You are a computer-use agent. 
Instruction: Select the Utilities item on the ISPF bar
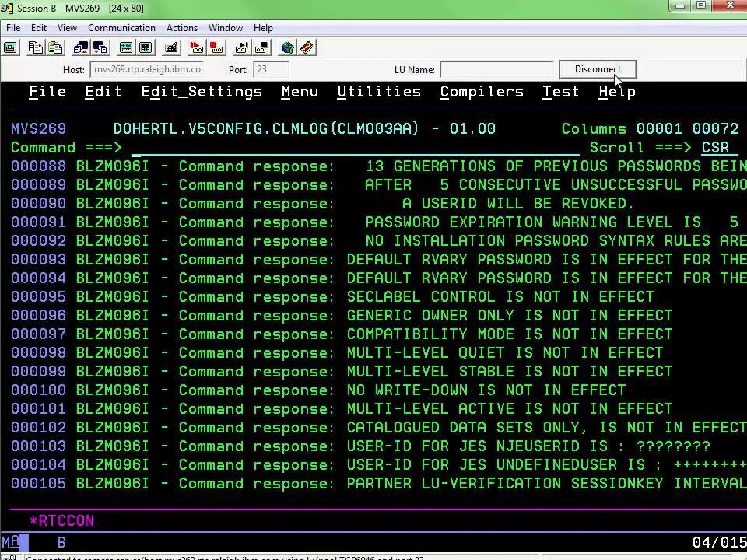coord(379,91)
